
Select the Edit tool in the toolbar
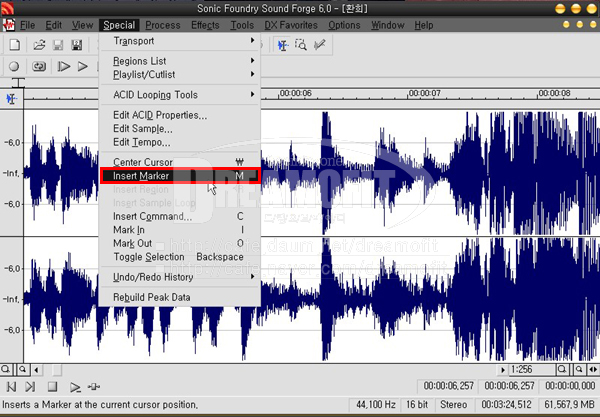point(283,46)
